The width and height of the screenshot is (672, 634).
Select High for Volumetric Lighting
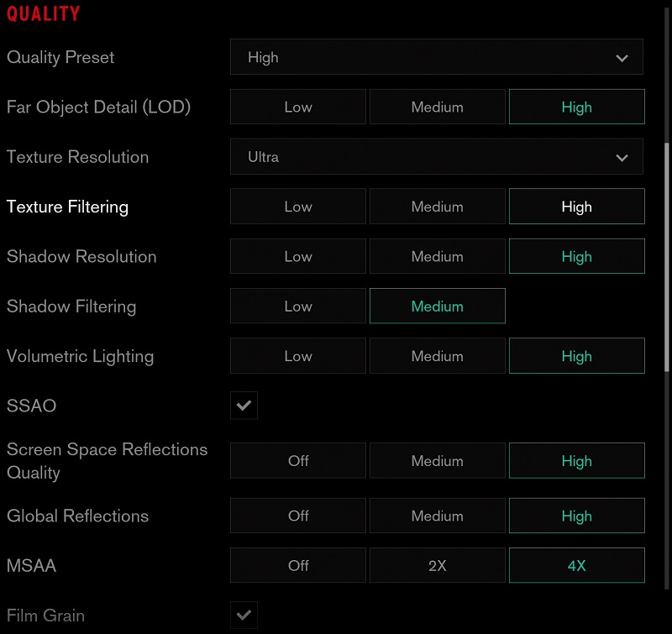(x=576, y=355)
